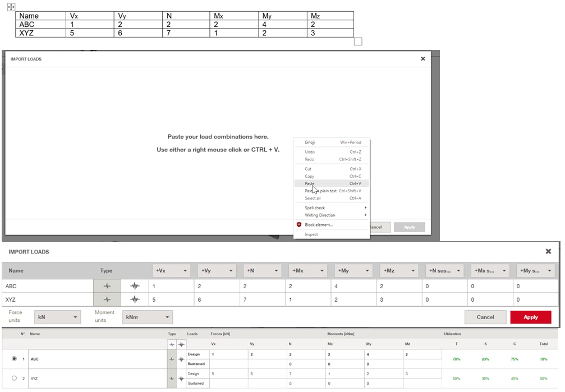565x392 pixels.
Task: Select the static load type icon for ABC
Action: tap(107, 286)
